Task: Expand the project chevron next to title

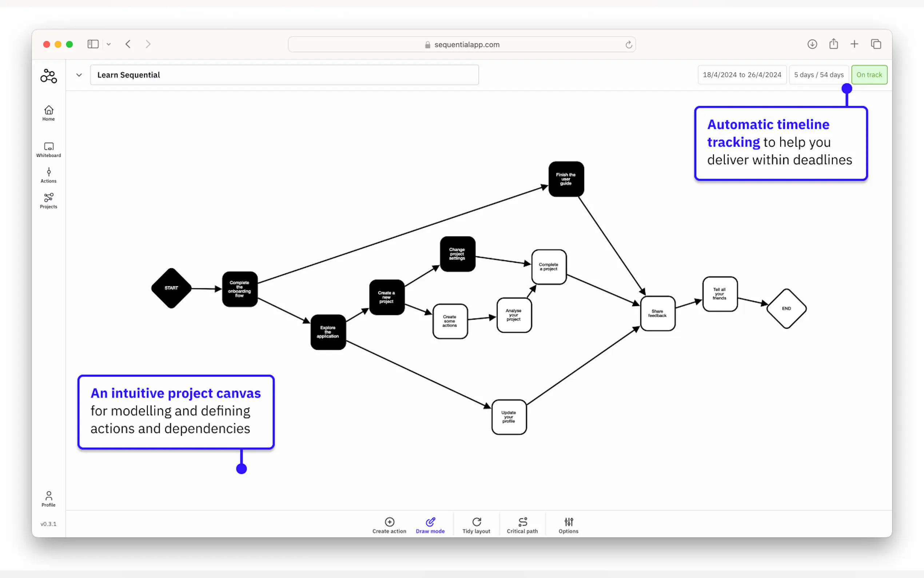Action: [79, 75]
